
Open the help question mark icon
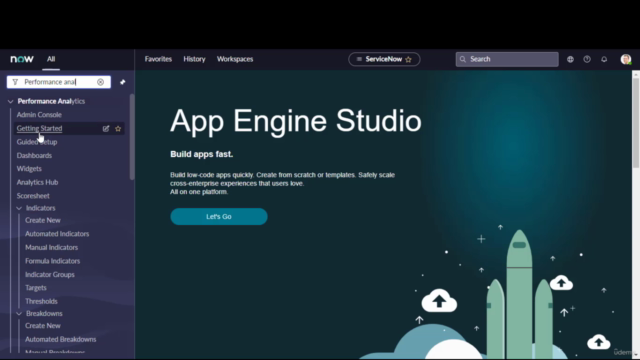pos(587,59)
